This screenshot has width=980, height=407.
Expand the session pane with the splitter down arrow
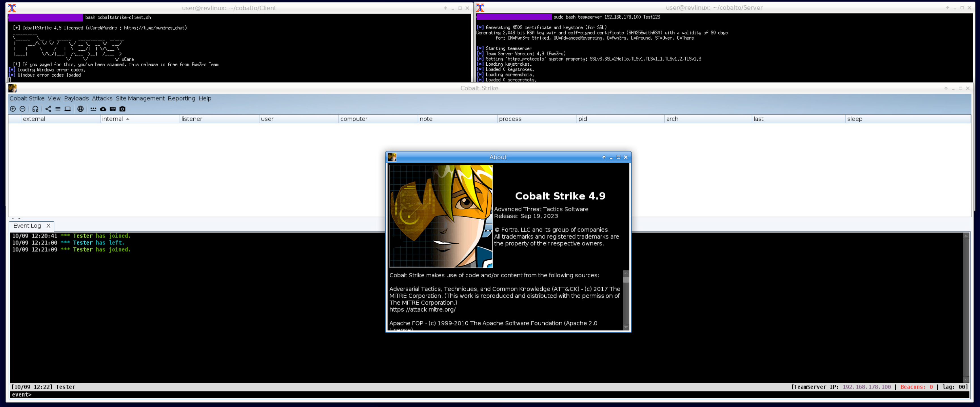19,219
